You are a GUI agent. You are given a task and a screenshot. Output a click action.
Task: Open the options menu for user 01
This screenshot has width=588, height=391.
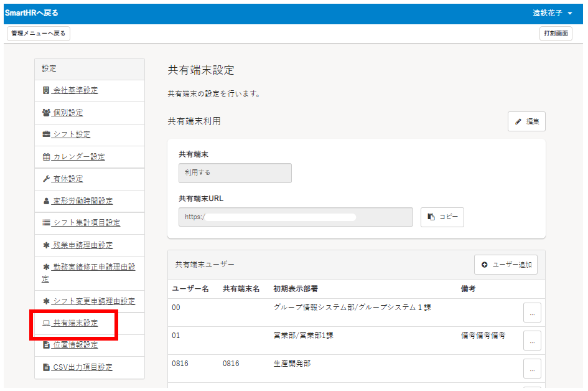[x=532, y=341]
